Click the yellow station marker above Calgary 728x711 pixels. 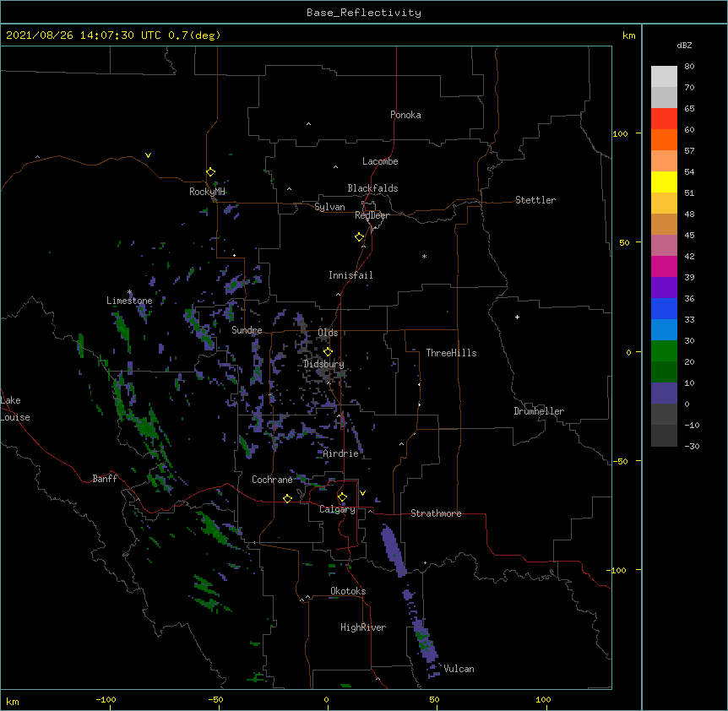tap(342, 497)
